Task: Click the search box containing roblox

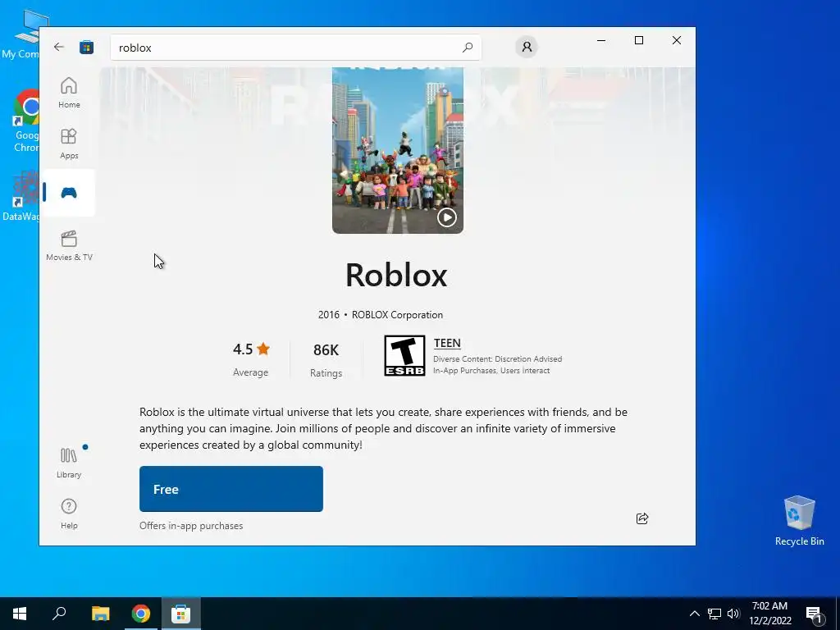Action: [295, 47]
